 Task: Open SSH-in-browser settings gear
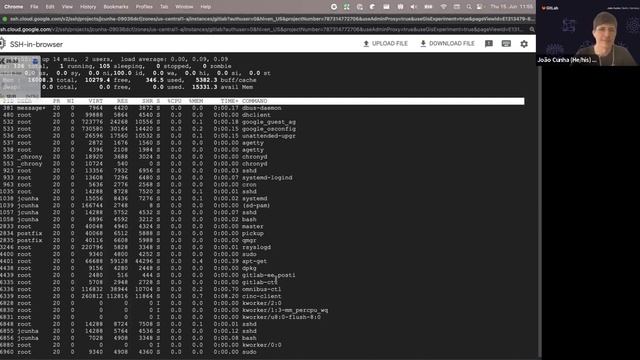tap(524, 44)
